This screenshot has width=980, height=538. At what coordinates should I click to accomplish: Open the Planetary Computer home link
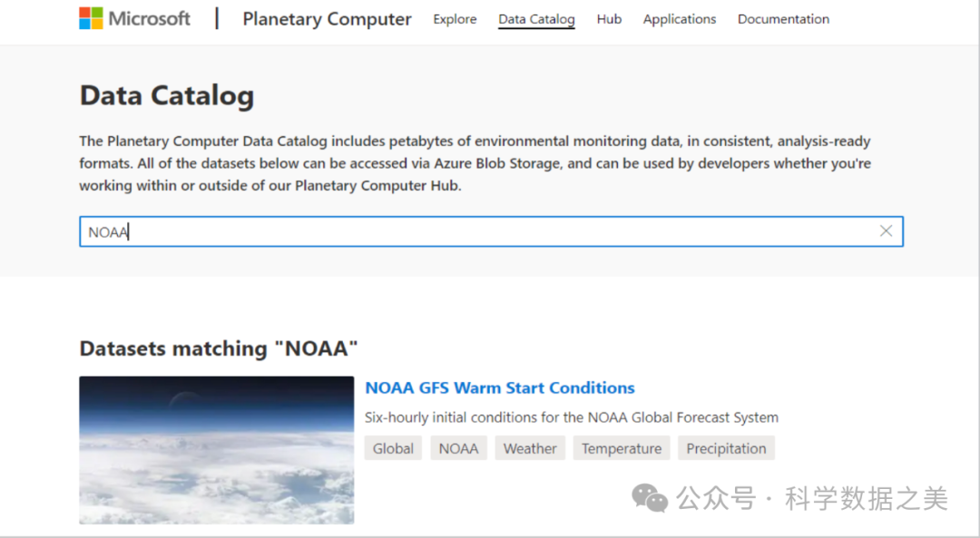click(x=327, y=19)
